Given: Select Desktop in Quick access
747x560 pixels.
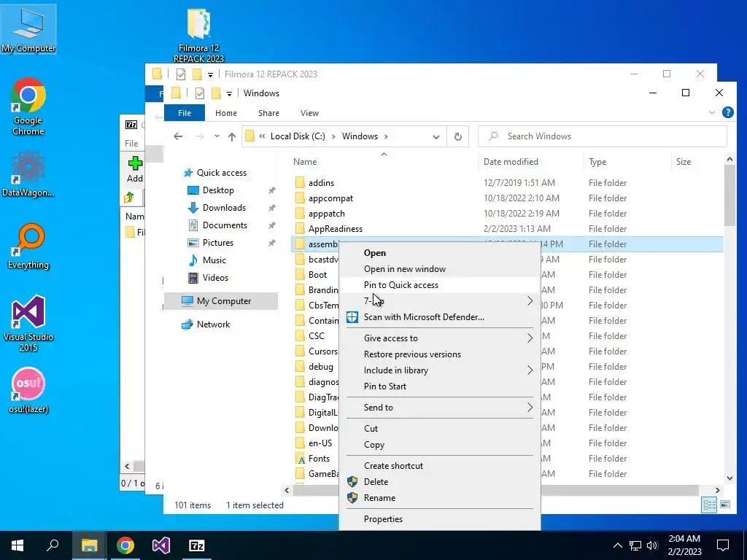Looking at the screenshot, I should point(218,190).
